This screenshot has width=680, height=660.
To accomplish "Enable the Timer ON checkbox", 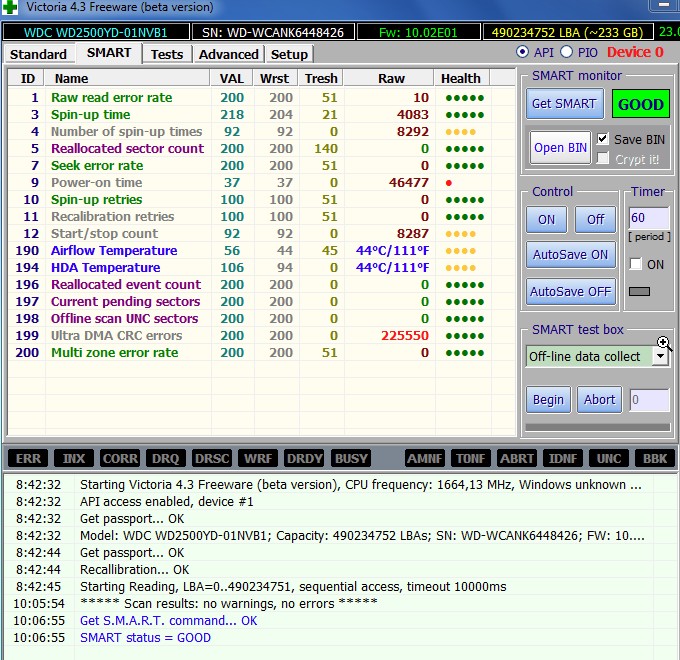I will tap(635, 264).
